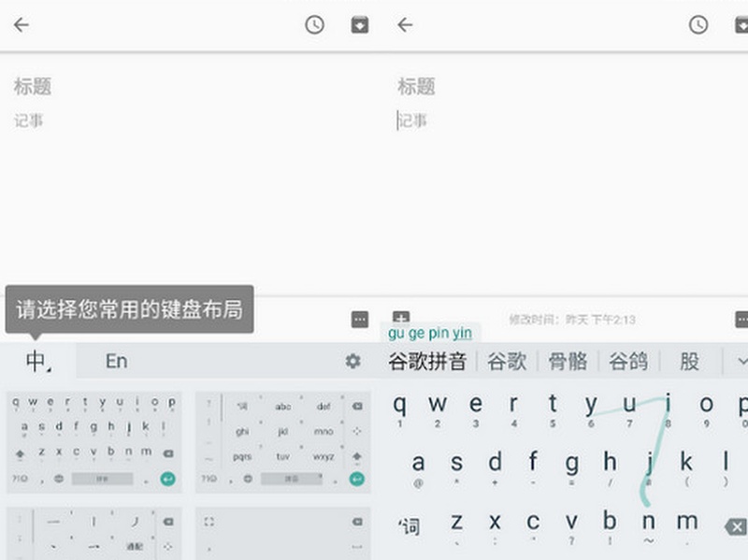Open reminder clock on right note screen

coord(698,25)
